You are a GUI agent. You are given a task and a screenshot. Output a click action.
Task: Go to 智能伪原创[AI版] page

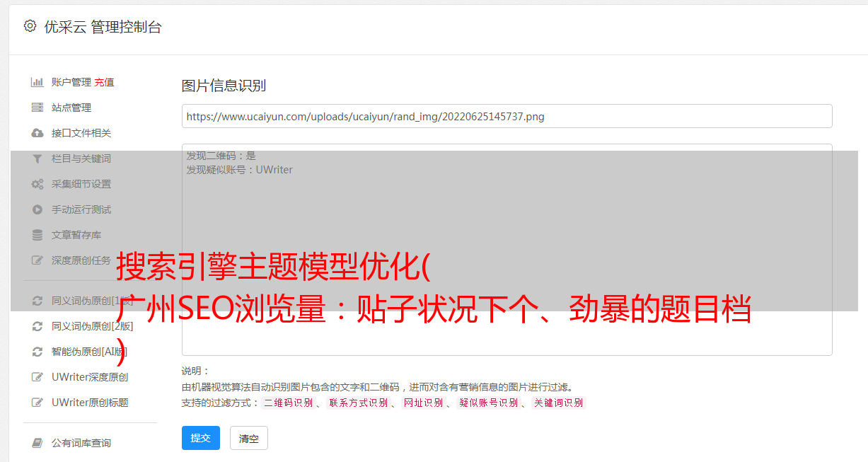coord(89,352)
